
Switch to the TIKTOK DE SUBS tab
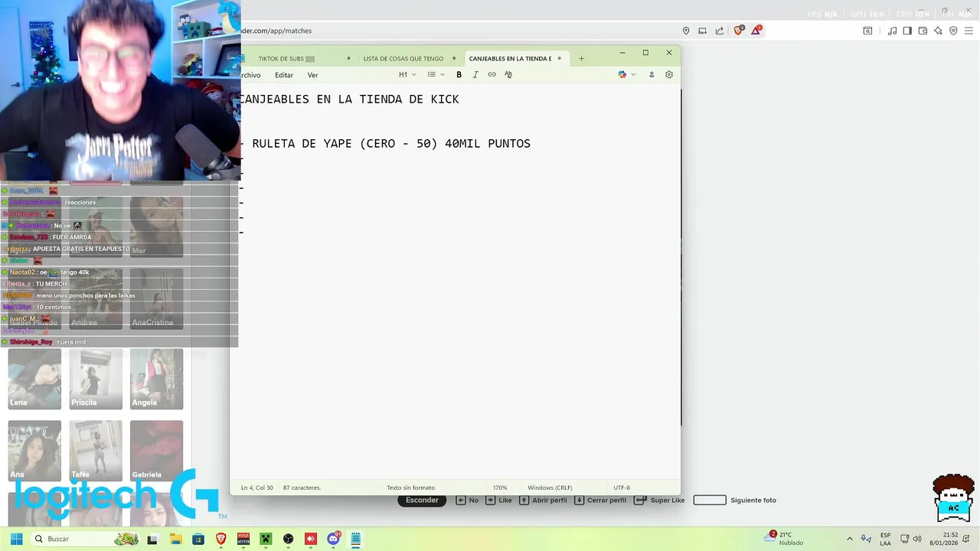[x=286, y=58]
